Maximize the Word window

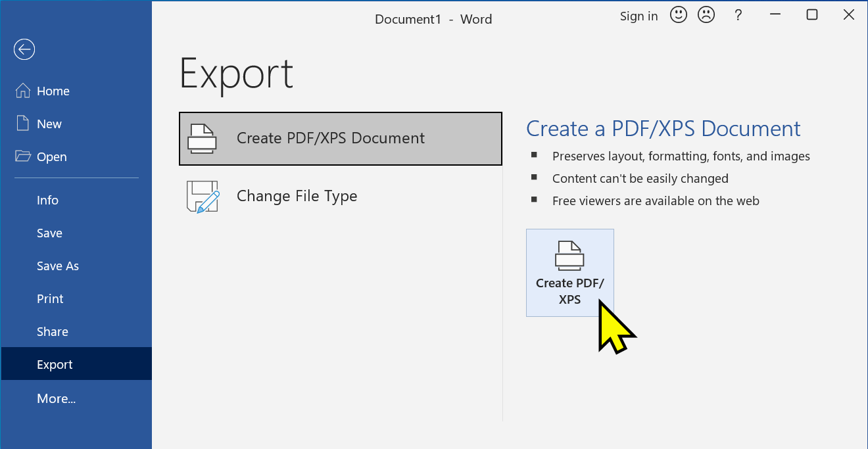(x=812, y=15)
